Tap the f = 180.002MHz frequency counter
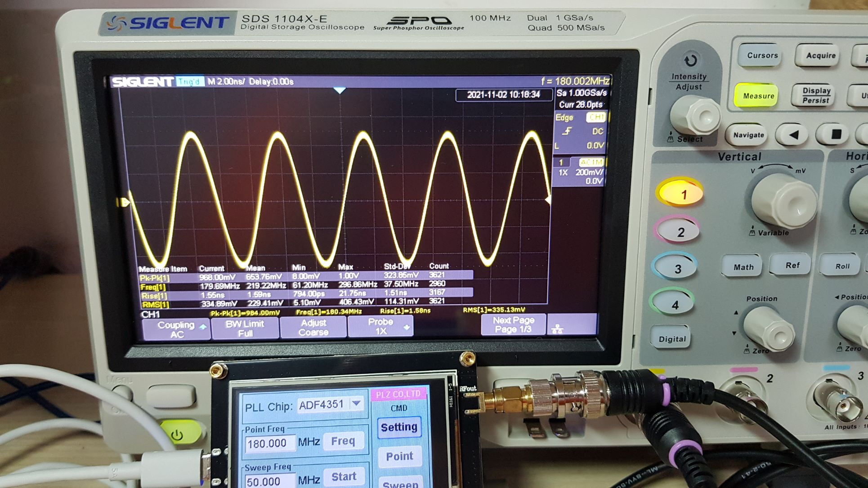 pos(575,81)
